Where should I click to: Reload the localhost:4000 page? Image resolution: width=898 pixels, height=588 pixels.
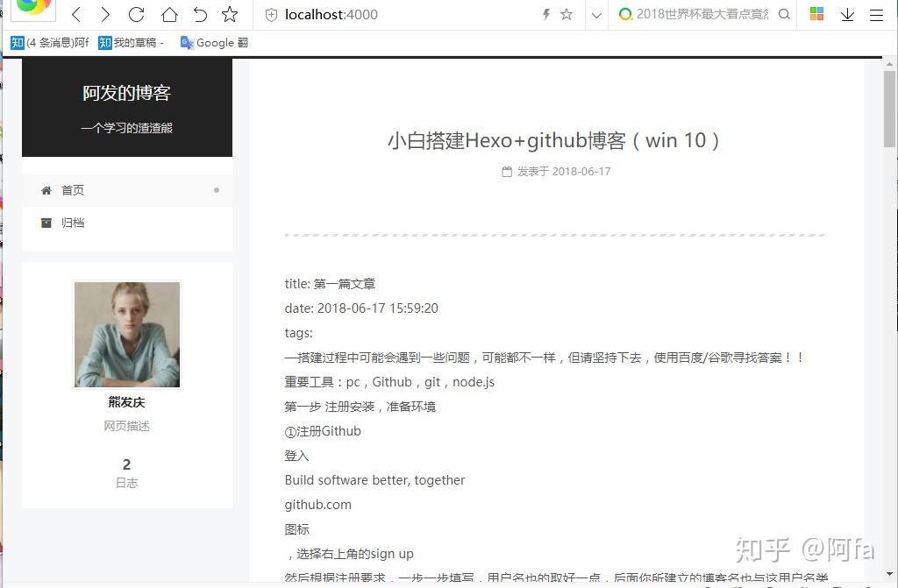point(134,14)
